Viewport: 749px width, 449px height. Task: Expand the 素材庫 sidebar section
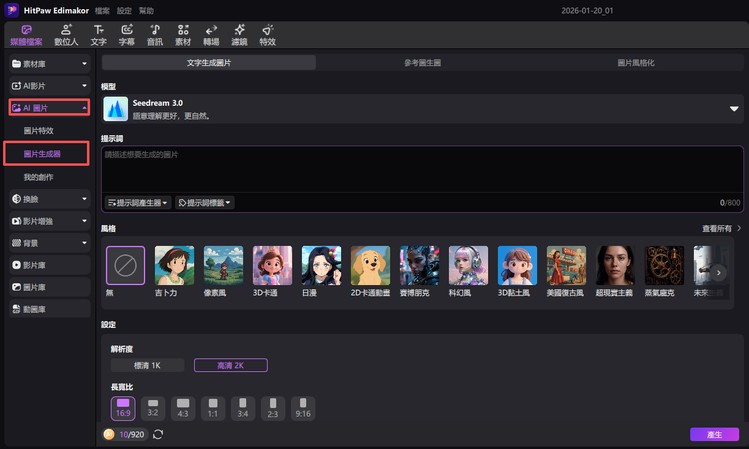coord(50,64)
